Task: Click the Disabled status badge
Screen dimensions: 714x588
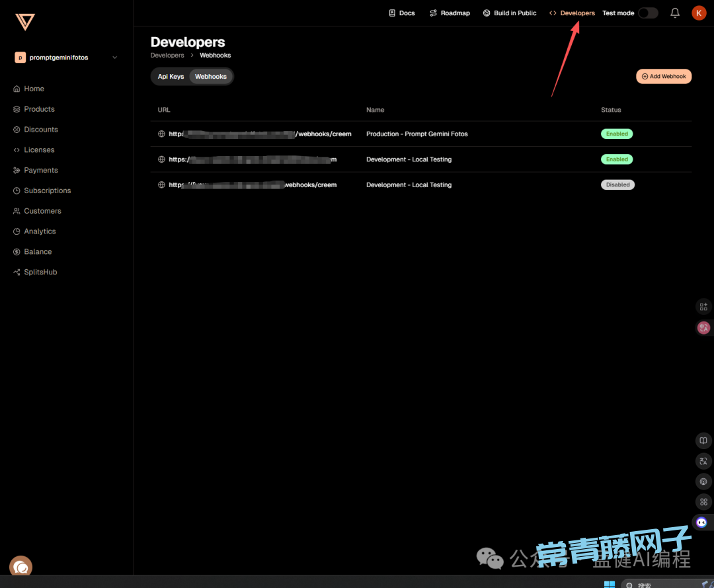Action: [617, 185]
